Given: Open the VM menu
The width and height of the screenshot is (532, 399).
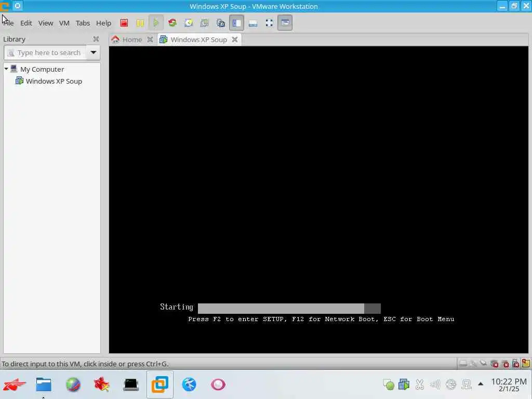Looking at the screenshot, I should (x=64, y=23).
